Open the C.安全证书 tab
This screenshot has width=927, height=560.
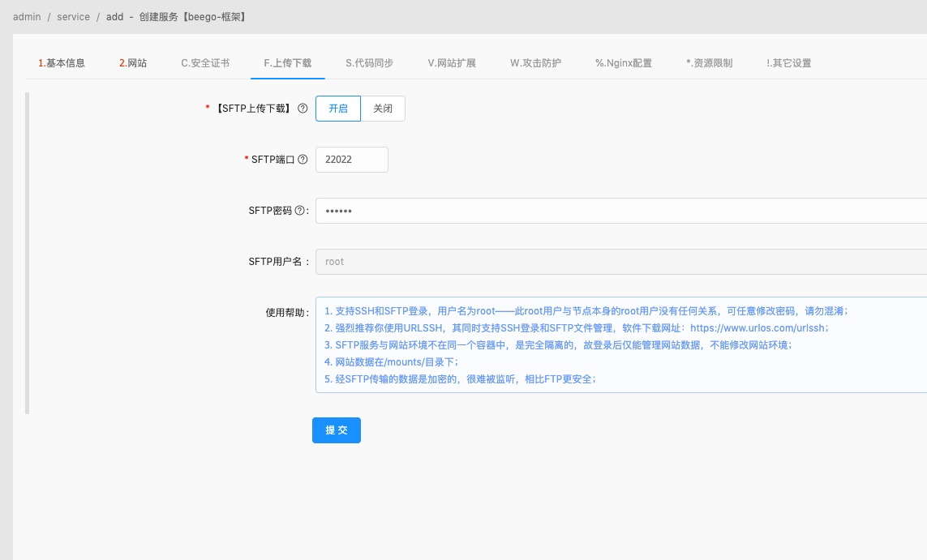coord(205,63)
